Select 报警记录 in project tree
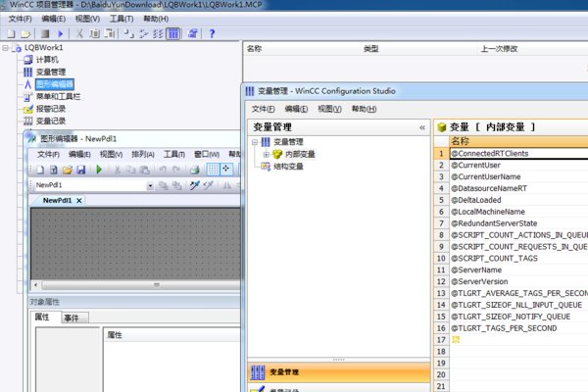The width and height of the screenshot is (588, 392). [51, 109]
